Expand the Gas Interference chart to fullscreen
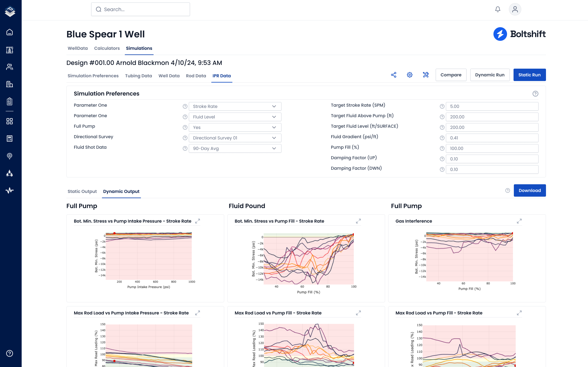 point(519,221)
